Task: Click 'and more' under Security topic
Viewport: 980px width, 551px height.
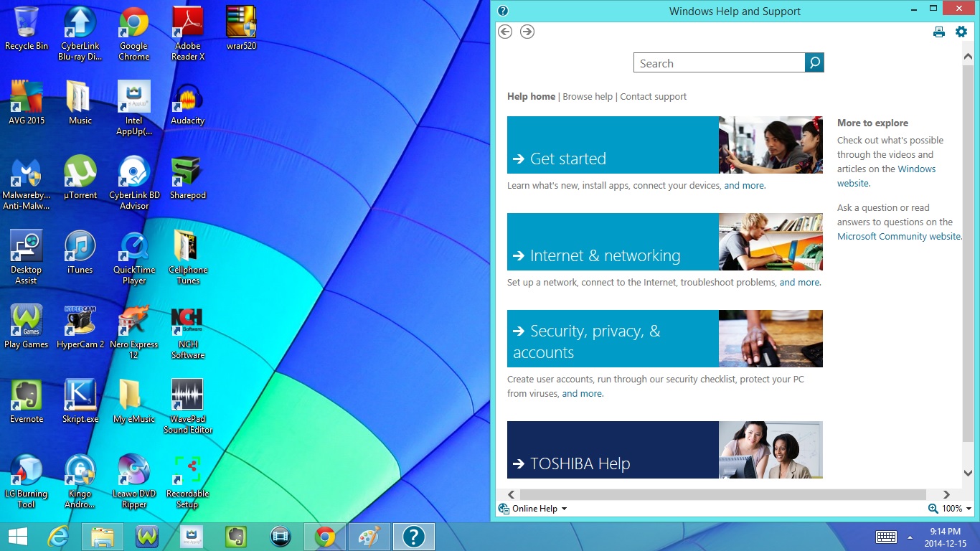Action: coord(582,394)
